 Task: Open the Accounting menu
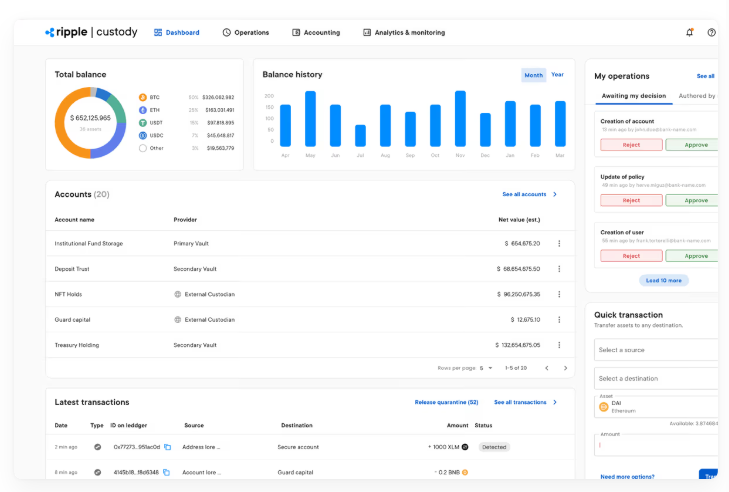click(x=316, y=33)
